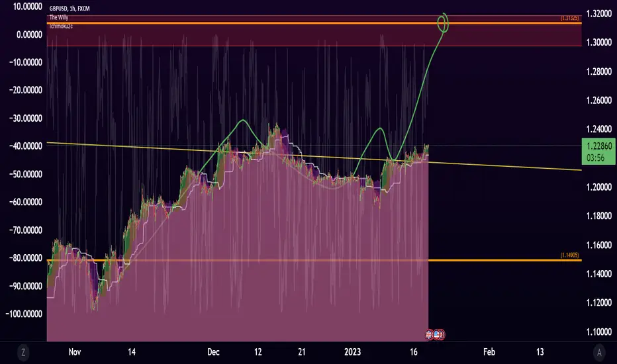The image size is (617, 364).
Task: Click the -10.00000 indicator scale label
Action: pos(25,63)
